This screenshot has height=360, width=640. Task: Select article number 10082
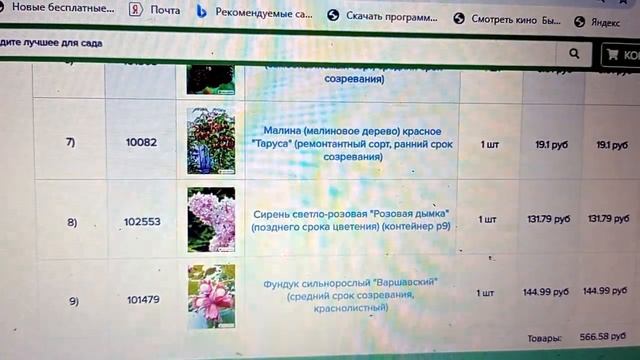coord(141,142)
